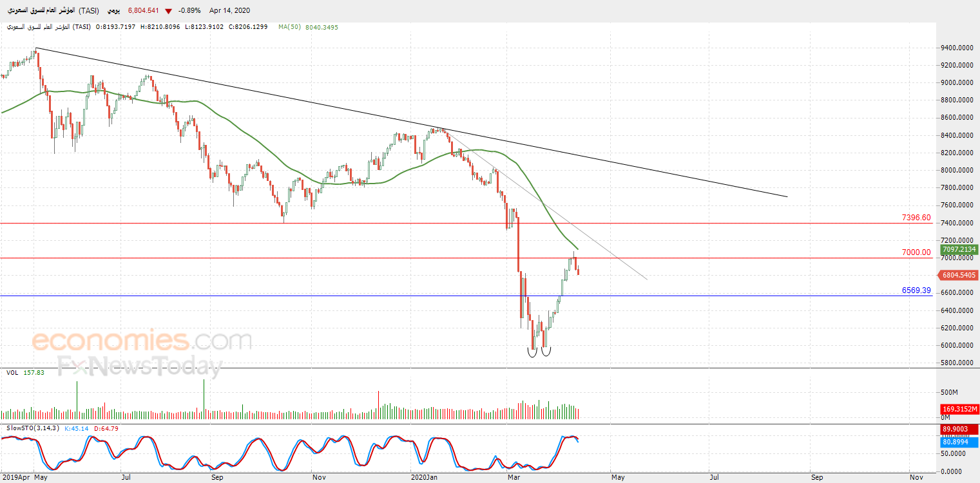Click the -0.89% change value
Viewport: 980px width, 483px height.
point(190,11)
